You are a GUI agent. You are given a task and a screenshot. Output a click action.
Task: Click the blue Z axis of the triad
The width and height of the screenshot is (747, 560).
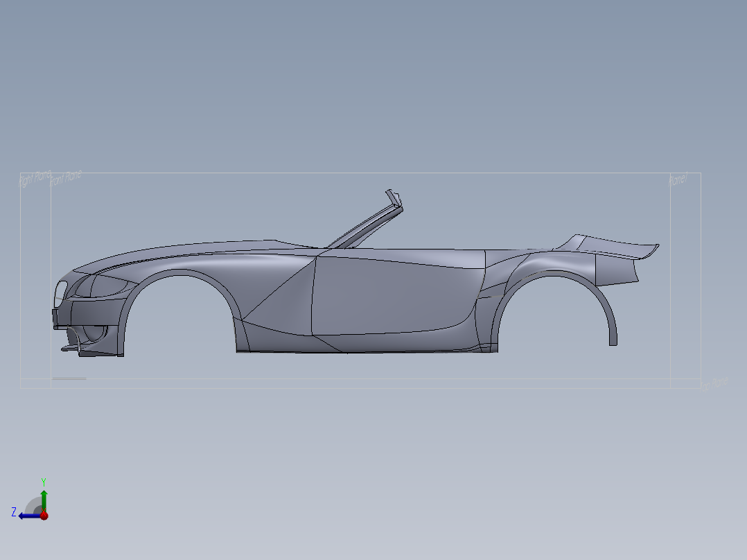click(x=28, y=516)
